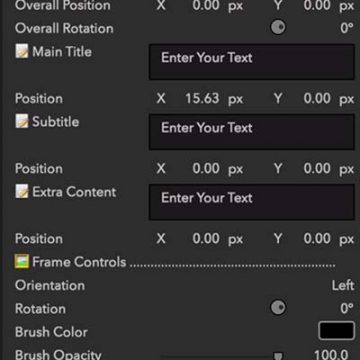Click the Subtitle text input box
This screenshot has width=360, height=360.
coord(252,132)
